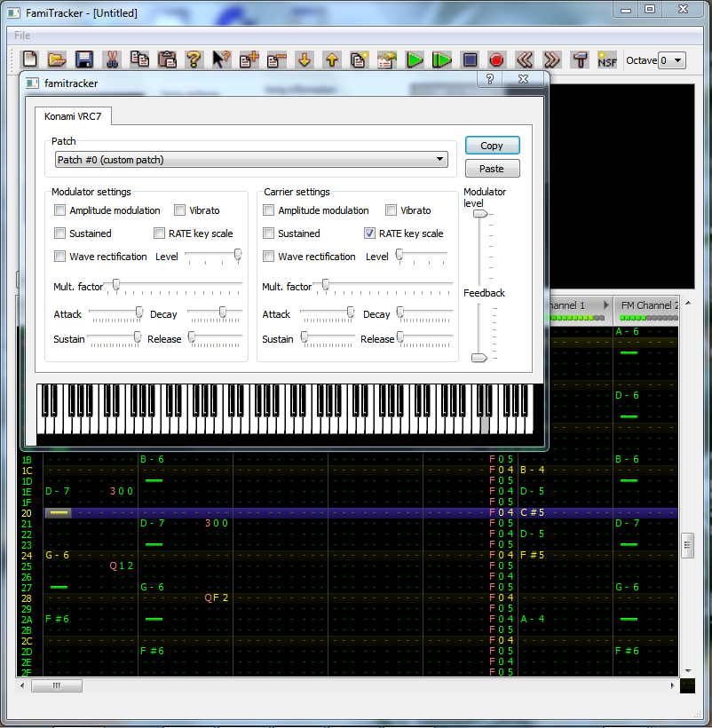Enable Carrier Vibrato checkbox
Image resolution: width=712 pixels, height=728 pixels.
(391, 210)
